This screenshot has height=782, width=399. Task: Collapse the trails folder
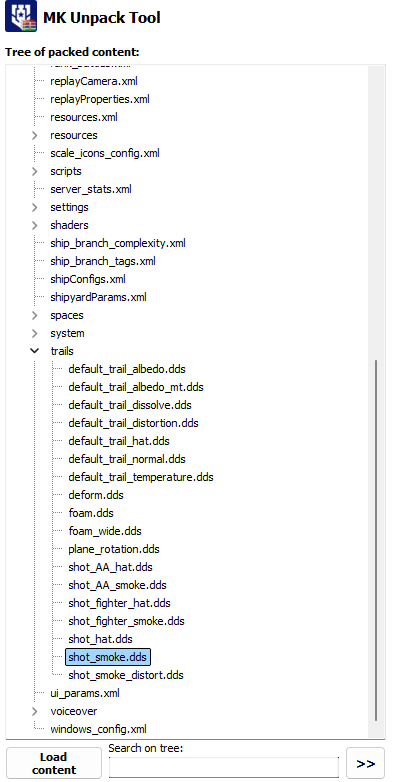coord(34,351)
